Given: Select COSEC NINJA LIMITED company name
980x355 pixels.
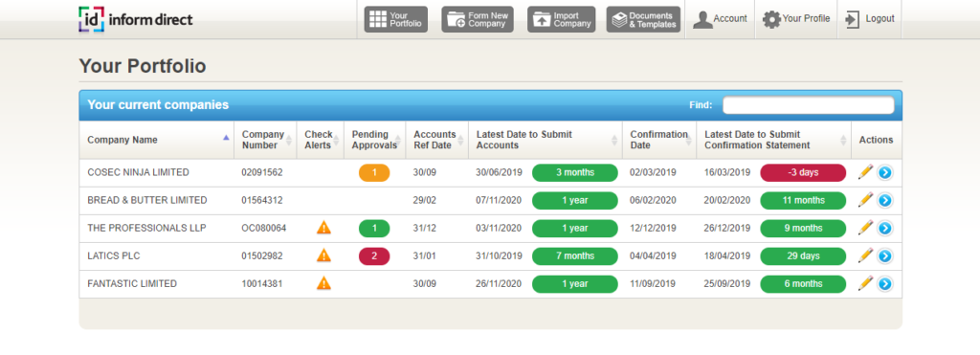Looking at the screenshot, I should [138, 172].
